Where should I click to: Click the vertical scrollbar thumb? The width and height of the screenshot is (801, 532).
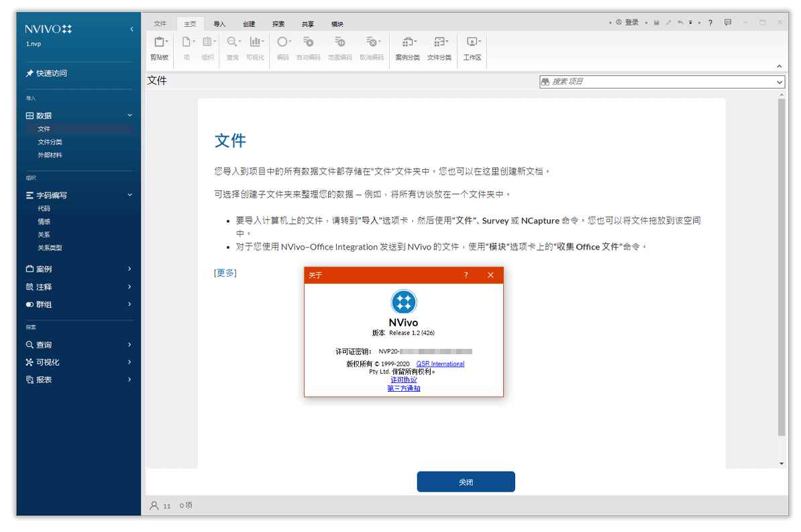click(x=781, y=267)
